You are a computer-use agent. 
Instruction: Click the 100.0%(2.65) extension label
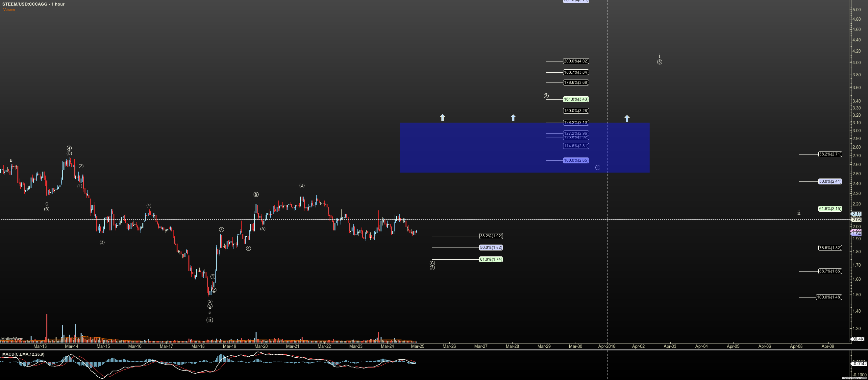pos(576,160)
